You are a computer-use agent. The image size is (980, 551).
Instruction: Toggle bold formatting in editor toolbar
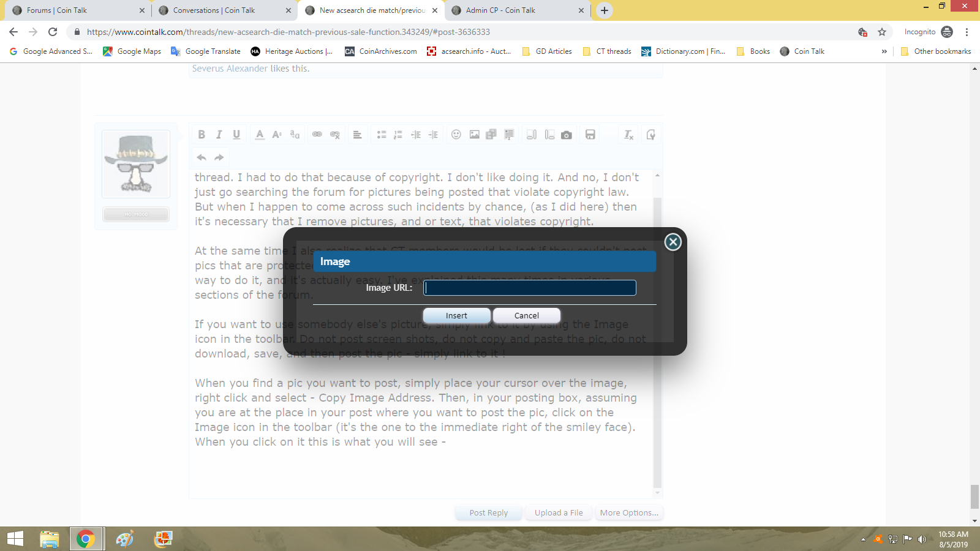click(202, 135)
